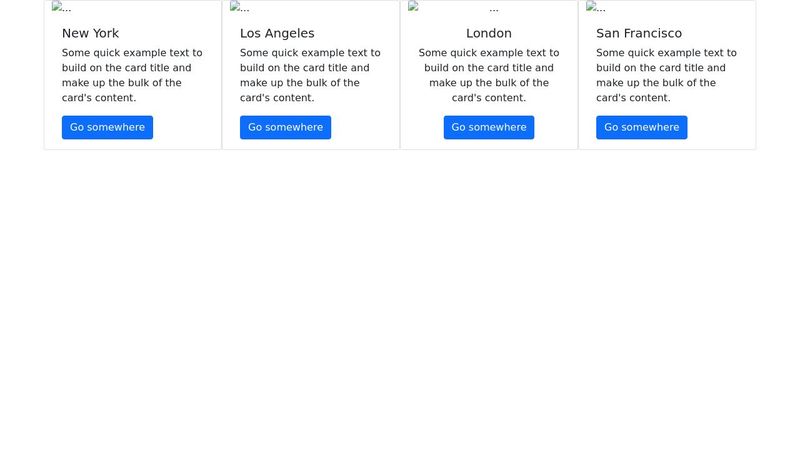This screenshot has width=800, height=450.
Task: Select the Los Angeles card title
Action: pos(277,33)
